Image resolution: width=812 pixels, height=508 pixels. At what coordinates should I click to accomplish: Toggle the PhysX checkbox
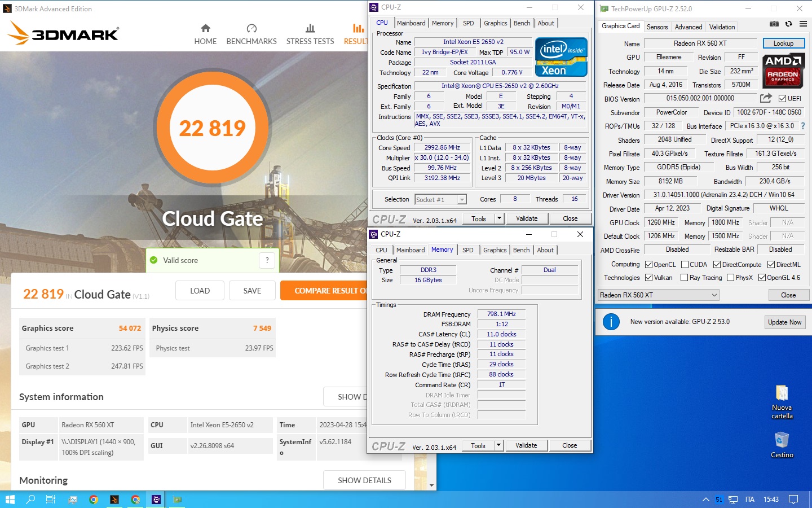coord(730,278)
